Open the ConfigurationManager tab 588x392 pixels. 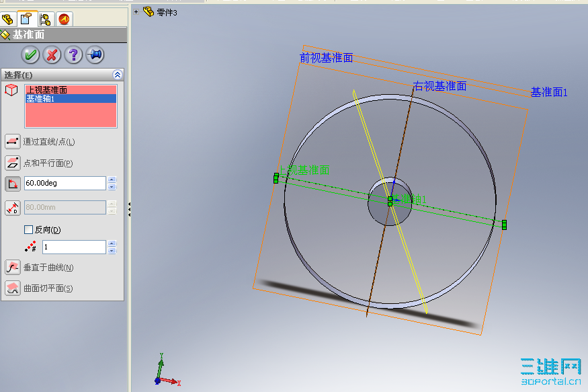pos(46,19)
